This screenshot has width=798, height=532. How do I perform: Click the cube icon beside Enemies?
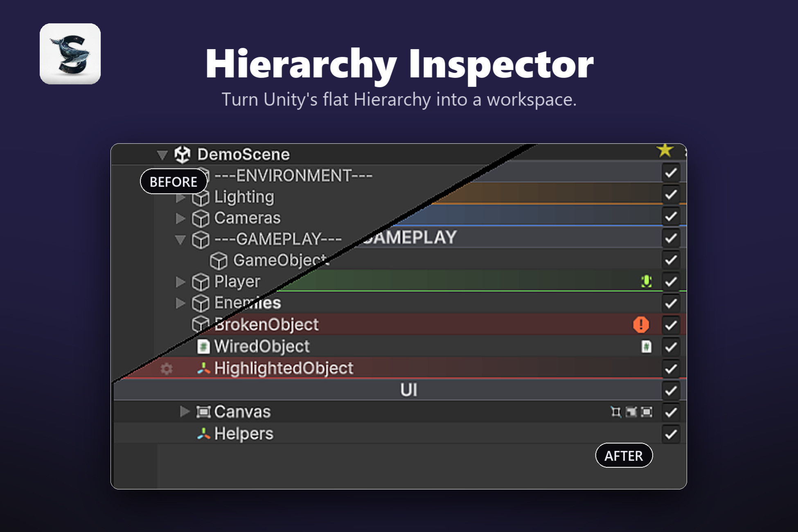point(201,303)
